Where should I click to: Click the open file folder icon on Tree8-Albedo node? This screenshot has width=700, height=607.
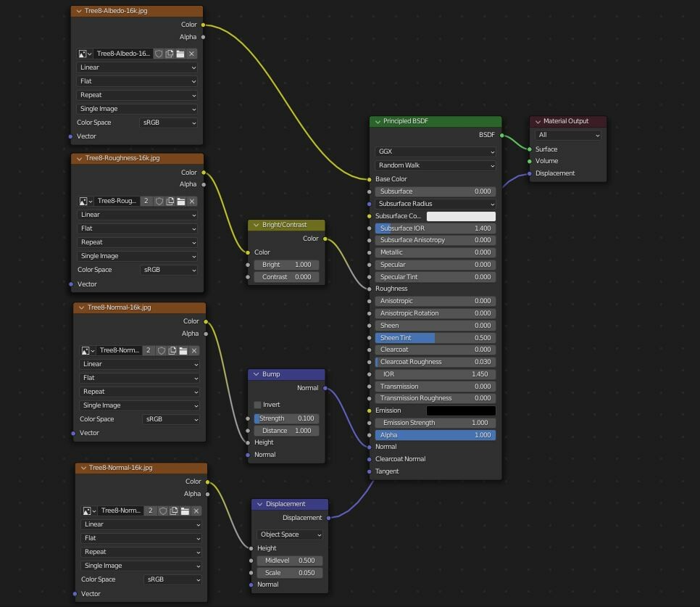pos(181,54)
